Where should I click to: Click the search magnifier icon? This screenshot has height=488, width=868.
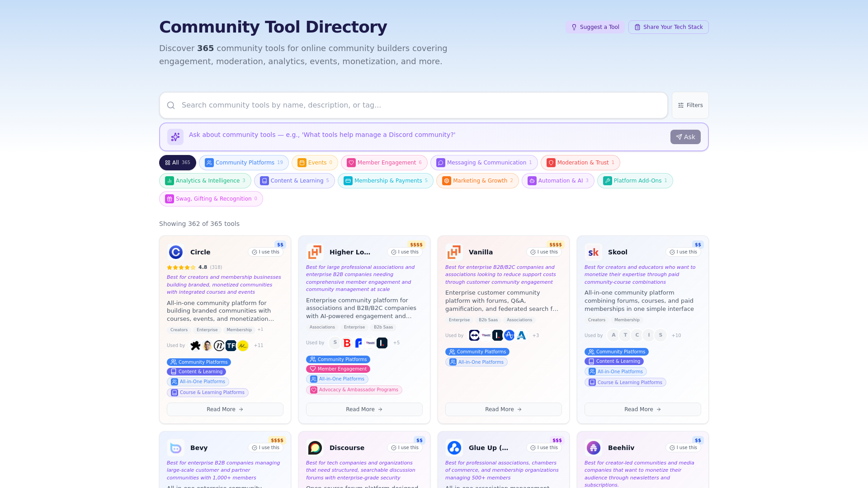pyautogui.click(x=171, y=105)
